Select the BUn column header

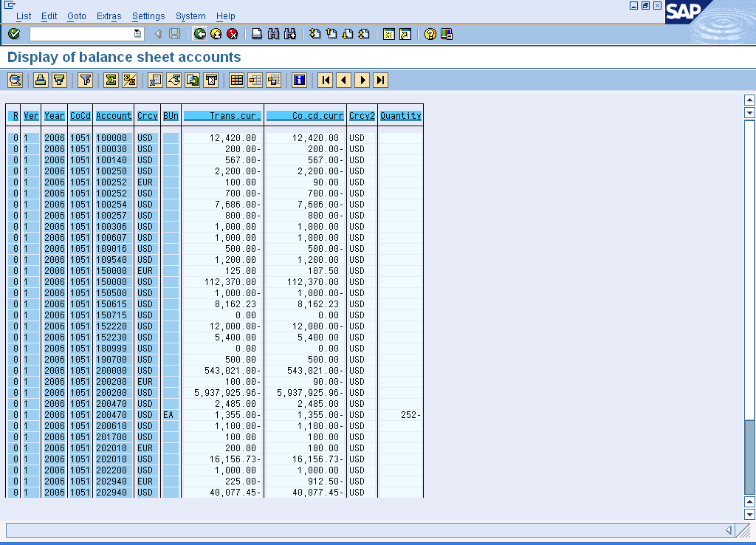pyautogui.click(x=171, y=116)
